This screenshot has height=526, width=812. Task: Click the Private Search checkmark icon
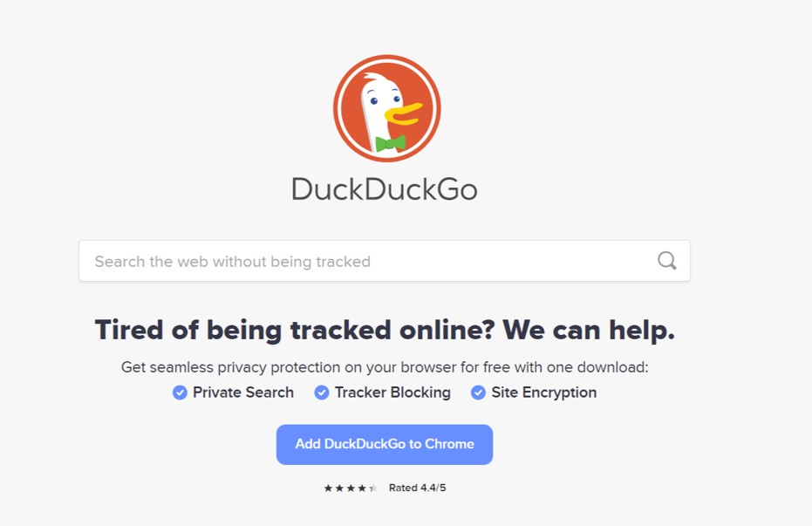(x=180, y=393)
